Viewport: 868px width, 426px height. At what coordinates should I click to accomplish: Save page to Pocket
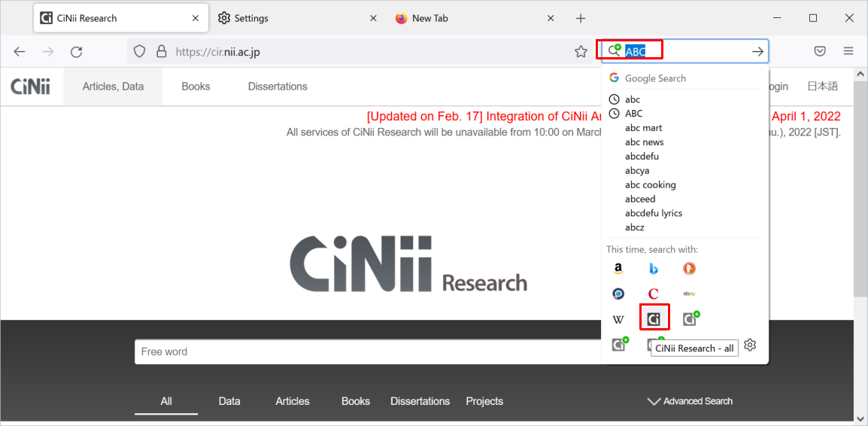click(x=820, y=51)
